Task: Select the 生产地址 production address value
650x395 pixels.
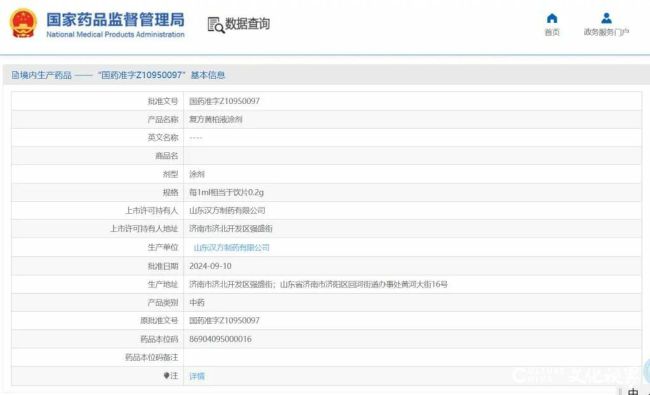Action: pos(318,284)
